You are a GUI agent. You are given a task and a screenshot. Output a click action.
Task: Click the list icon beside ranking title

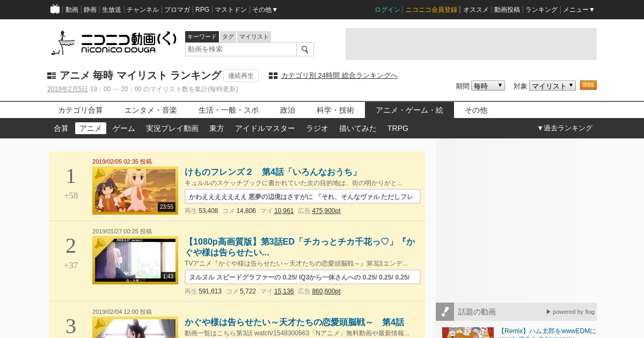[x=52, y=76]
